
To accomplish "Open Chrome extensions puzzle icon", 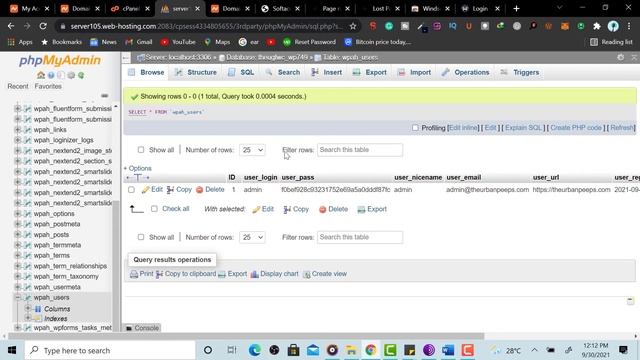I will pyautogui.click(x=597, y=26).
